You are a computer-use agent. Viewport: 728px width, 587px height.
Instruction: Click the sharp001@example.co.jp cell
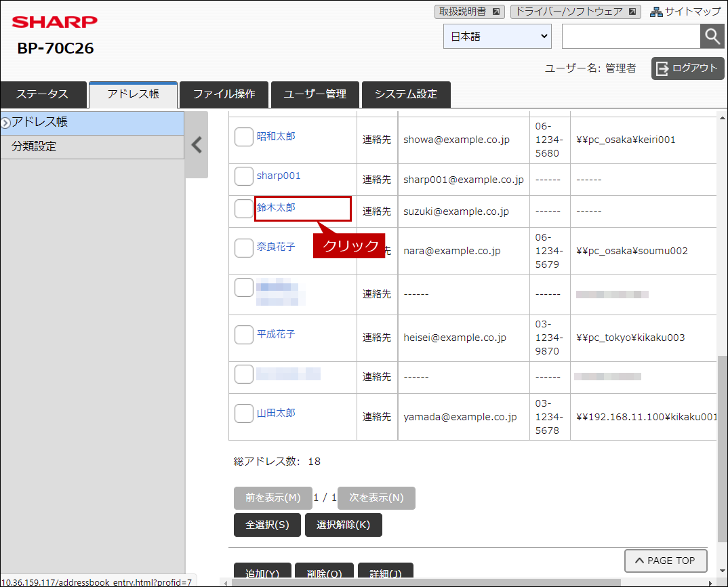tap(464, 180)
